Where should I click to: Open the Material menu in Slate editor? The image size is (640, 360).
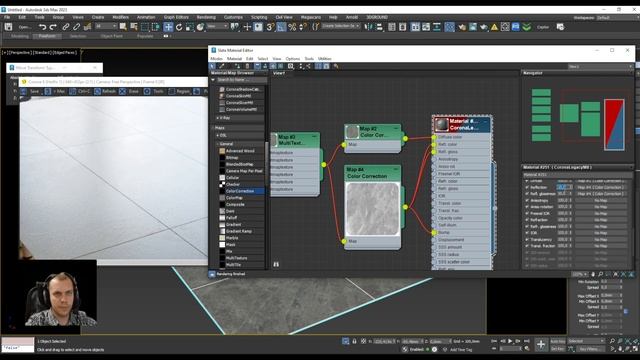pyautogui.click(x=234, y=59)
